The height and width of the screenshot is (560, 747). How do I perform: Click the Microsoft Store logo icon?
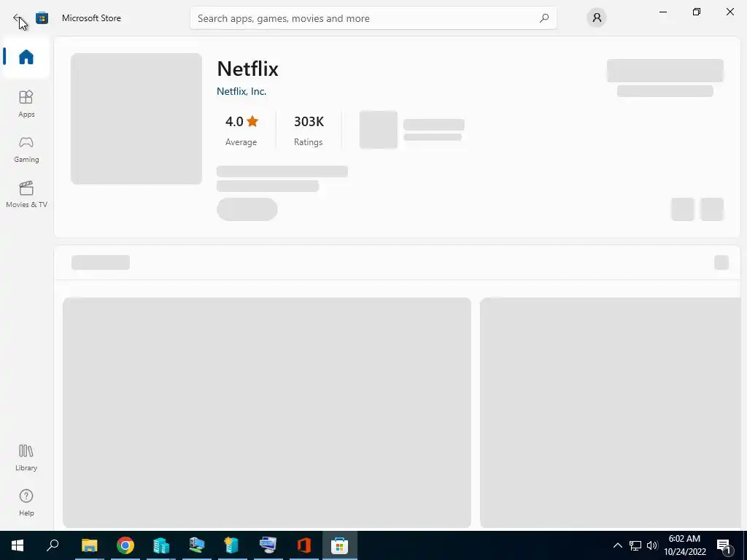click(x=42, y=18)
